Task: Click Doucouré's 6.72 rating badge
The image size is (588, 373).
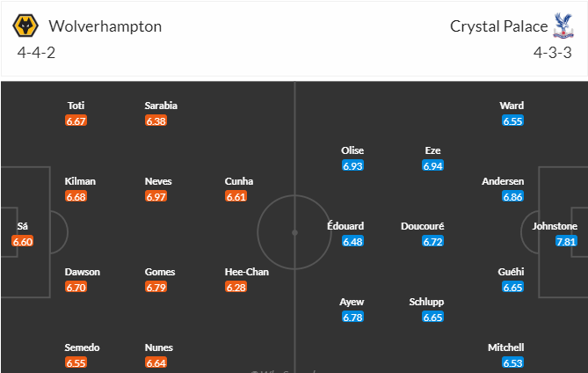Action: (x=432, y=241)
